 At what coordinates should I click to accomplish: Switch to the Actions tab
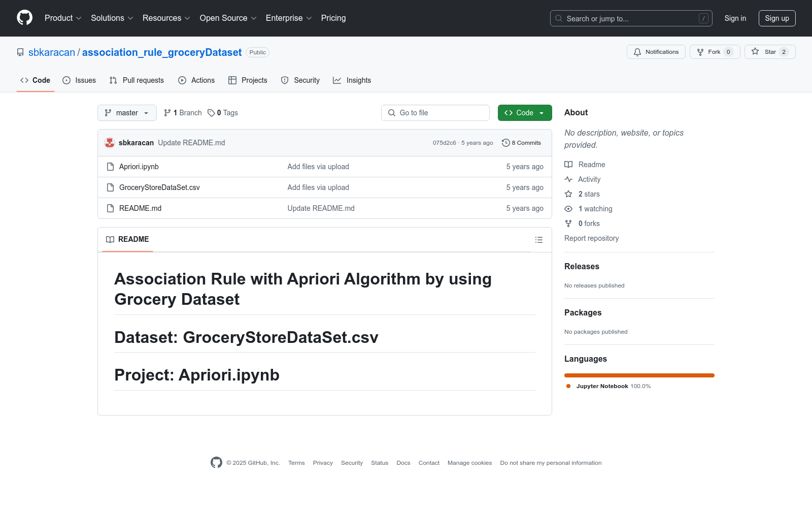196,80
